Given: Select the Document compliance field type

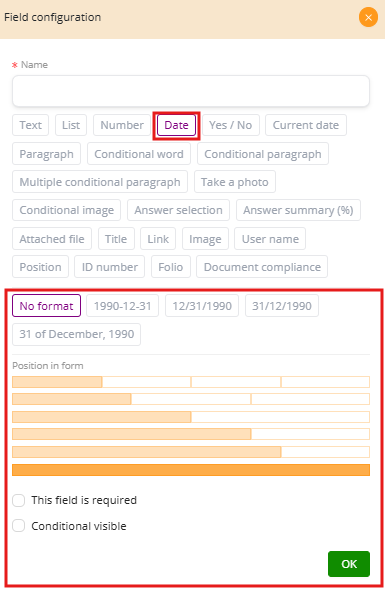Looking at the screenshot, I should tap(262, 267).
